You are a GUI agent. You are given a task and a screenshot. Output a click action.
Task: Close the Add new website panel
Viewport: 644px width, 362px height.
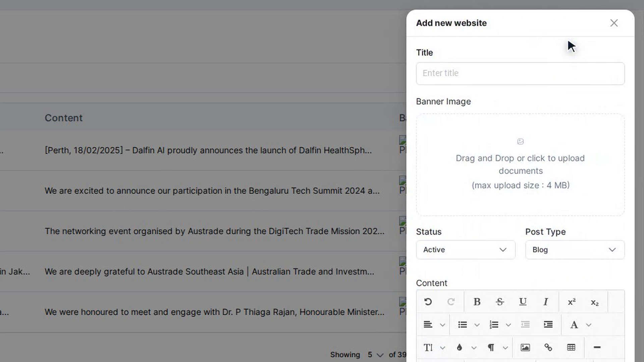click(x=614, y=23)
